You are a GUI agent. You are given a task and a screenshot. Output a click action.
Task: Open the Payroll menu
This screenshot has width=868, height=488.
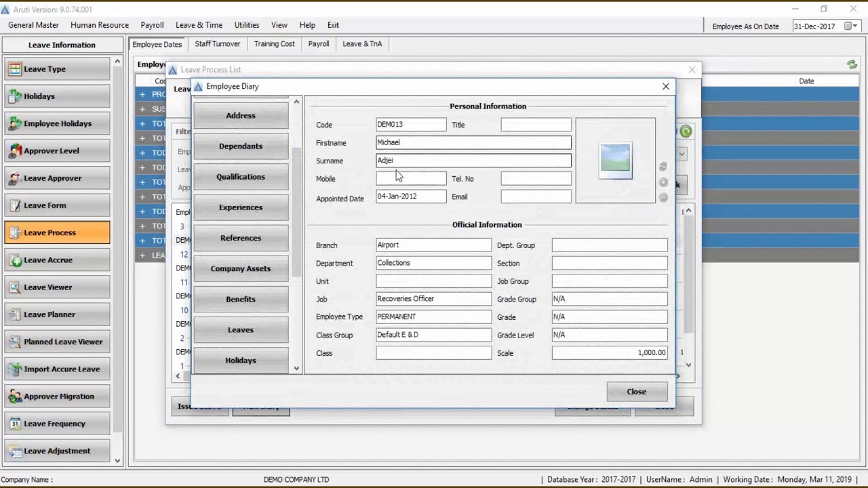[152, 25]
